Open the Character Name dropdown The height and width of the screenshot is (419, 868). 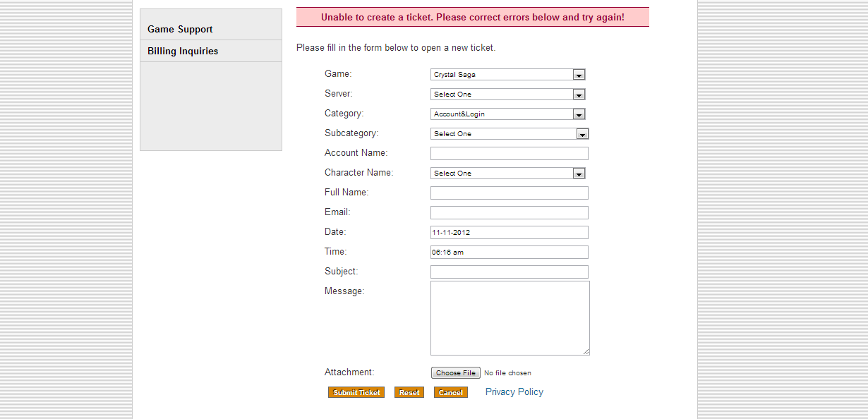[507, 174]
